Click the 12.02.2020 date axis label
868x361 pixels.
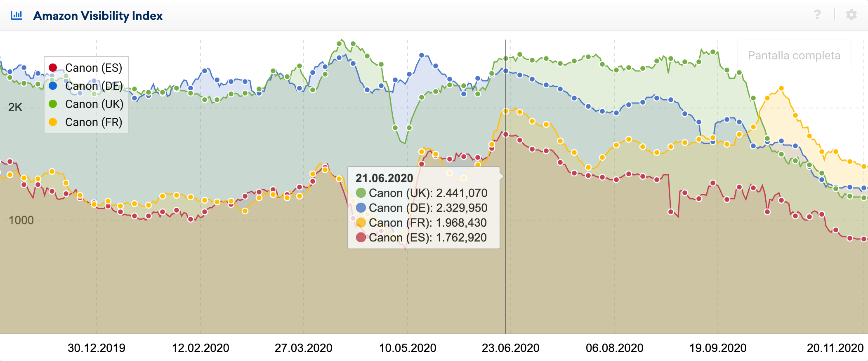pyautogui.click(x=200, y=348)
